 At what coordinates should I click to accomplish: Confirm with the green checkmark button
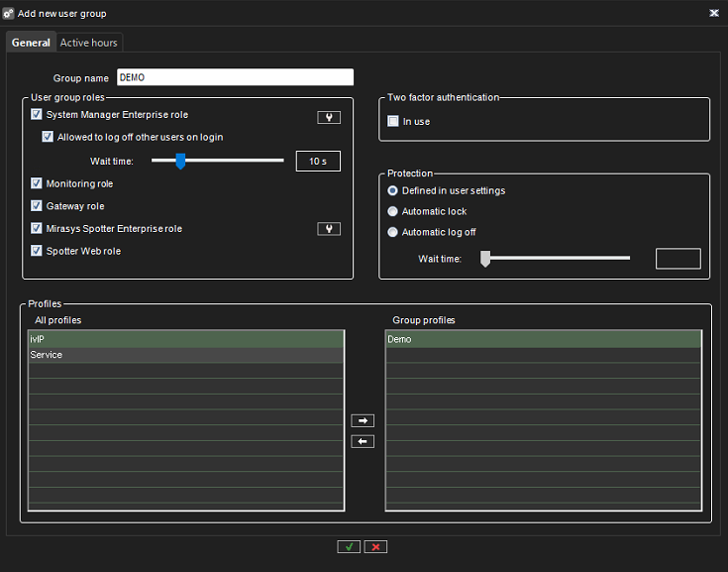click(348, 546)
